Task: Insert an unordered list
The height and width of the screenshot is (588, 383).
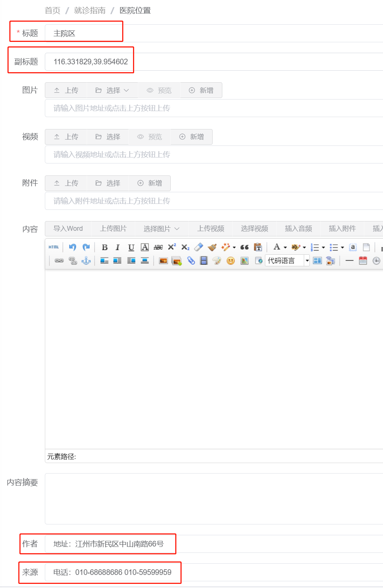Action: pos(334,247)
